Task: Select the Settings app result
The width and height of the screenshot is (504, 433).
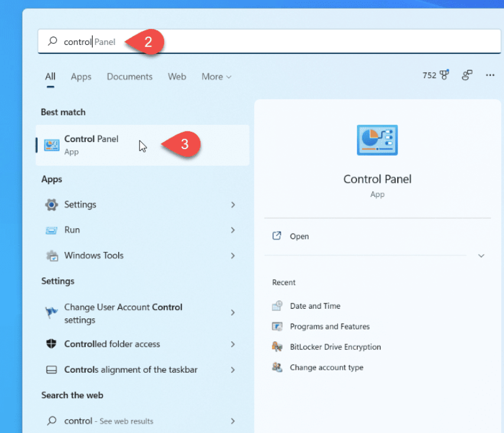Action: pyautogui.click(x=142, y=205)
